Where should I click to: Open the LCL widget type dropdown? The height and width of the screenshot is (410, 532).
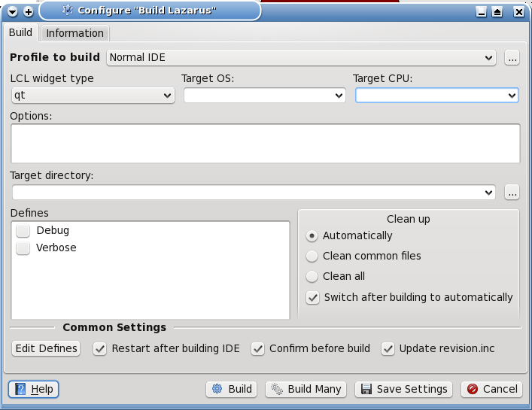tap(93, 96)
